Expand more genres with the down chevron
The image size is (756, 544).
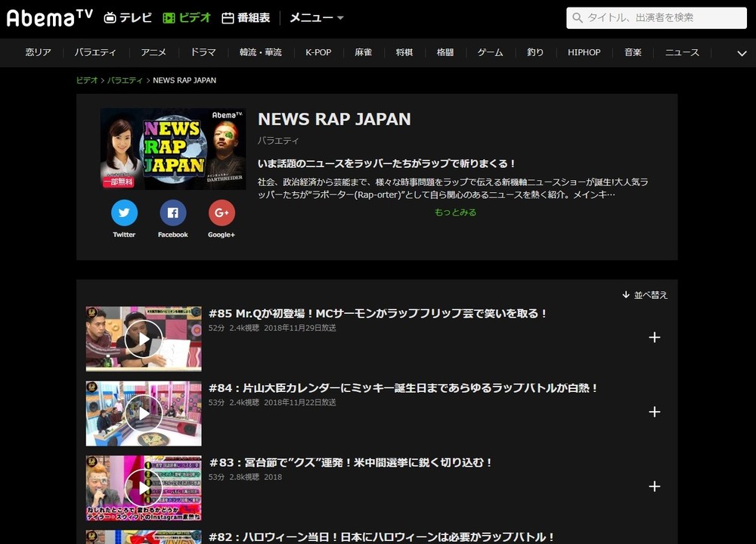(740, 52)
